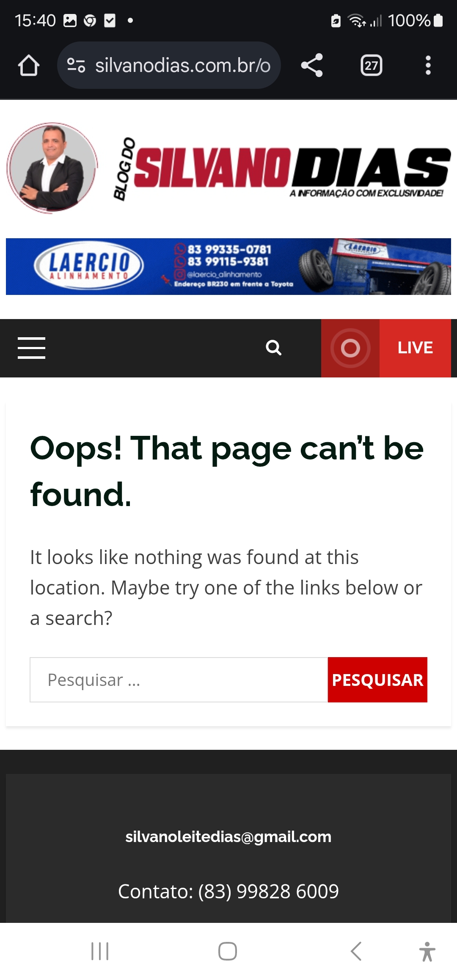The height and width of the screenshot is (980, 457).
Task: Tap the silvanoleitedias@gmail.com email link
Action: [228, 837]
